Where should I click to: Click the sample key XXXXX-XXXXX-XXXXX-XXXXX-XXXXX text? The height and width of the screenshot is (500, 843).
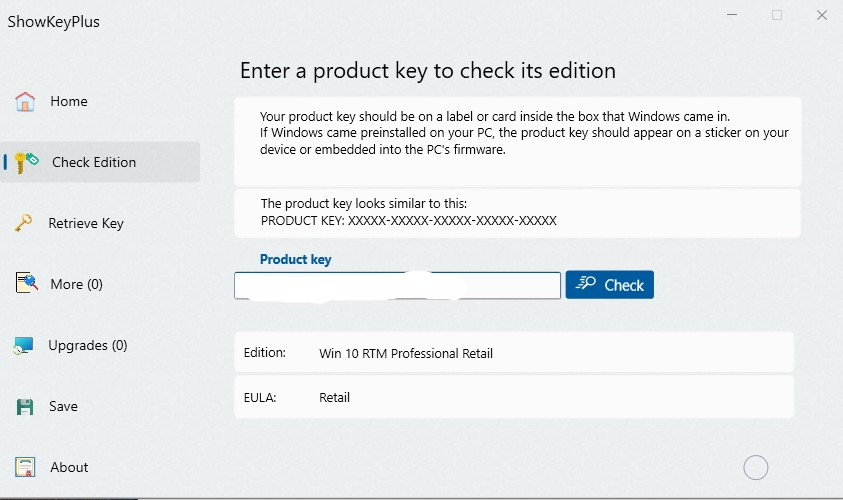(452, 220)
